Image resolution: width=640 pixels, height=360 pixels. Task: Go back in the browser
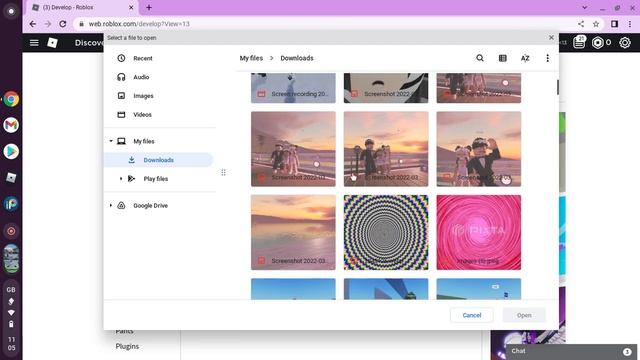pyautogui.click(x=33, y=24)
